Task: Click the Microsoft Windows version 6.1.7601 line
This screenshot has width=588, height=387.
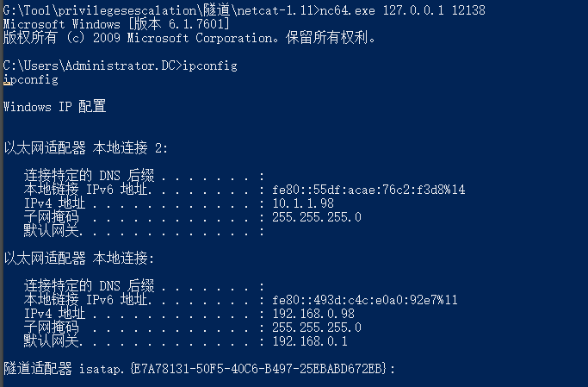Action: pos(116,24)
